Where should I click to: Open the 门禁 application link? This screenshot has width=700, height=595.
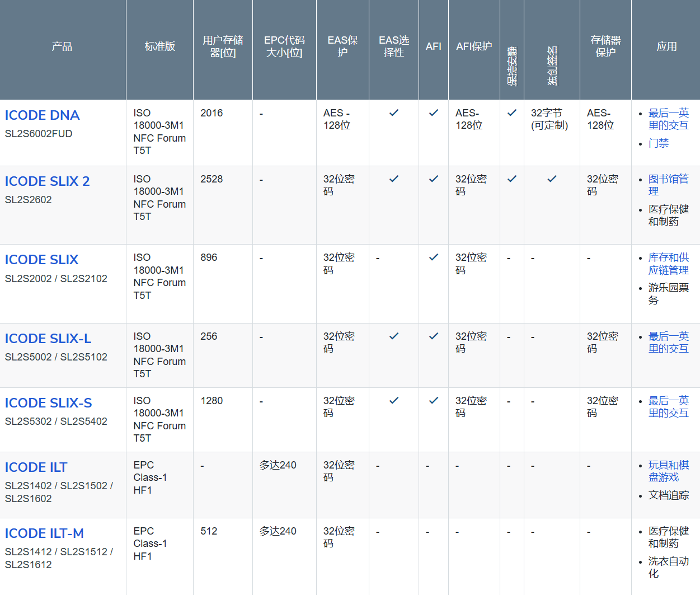pyautogui.click(x=659, y=143)
